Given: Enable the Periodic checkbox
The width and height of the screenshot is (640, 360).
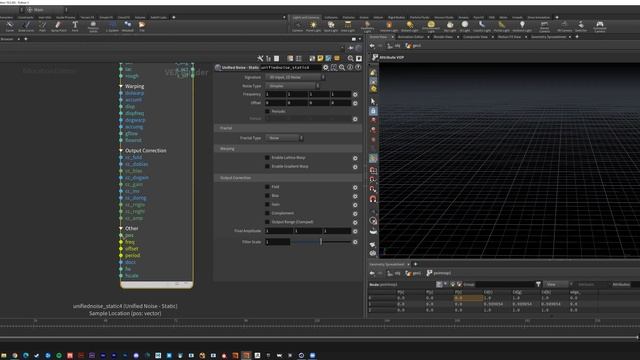Looking at the screenshot, I should point(267,111).
